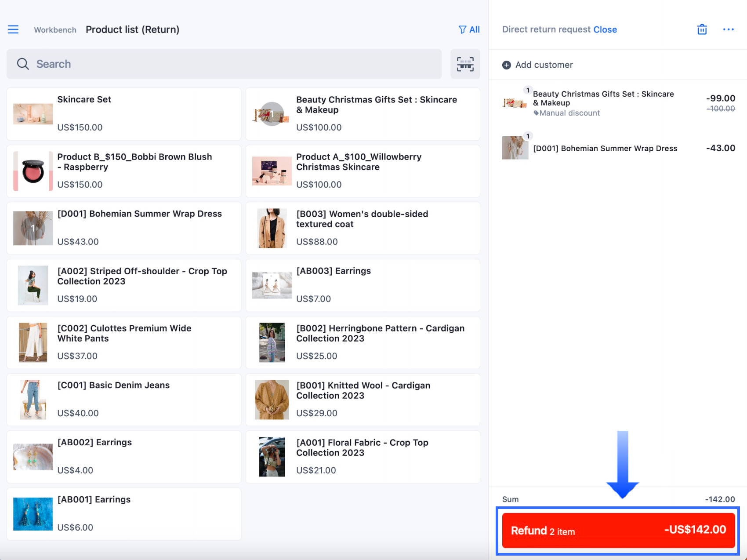Click Bohemian Summer Wrap Dress list thumbnail
This screenshot has width=747, height=560.
(x=33, y=228)
